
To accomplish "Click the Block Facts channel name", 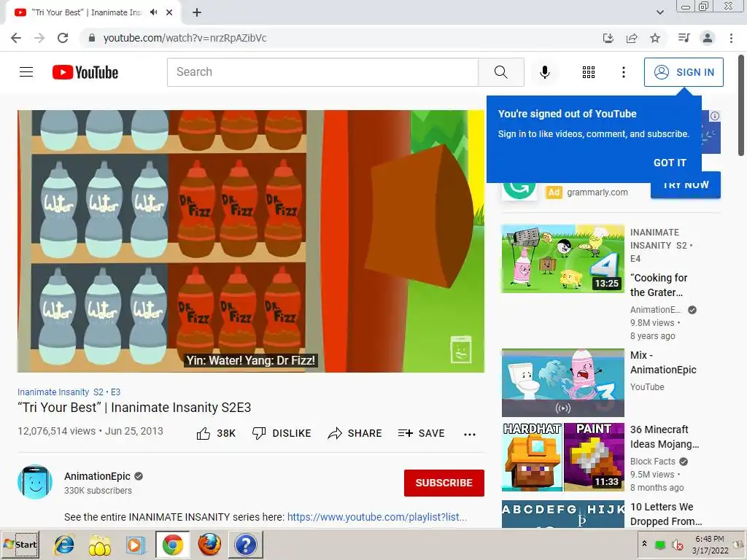I will click(x=653, y=462).
